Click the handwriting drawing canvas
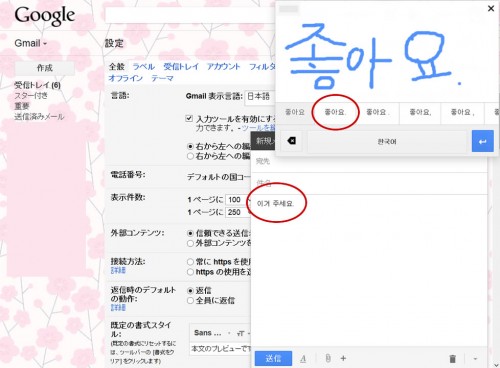500x368 pixels. [387, 57]
